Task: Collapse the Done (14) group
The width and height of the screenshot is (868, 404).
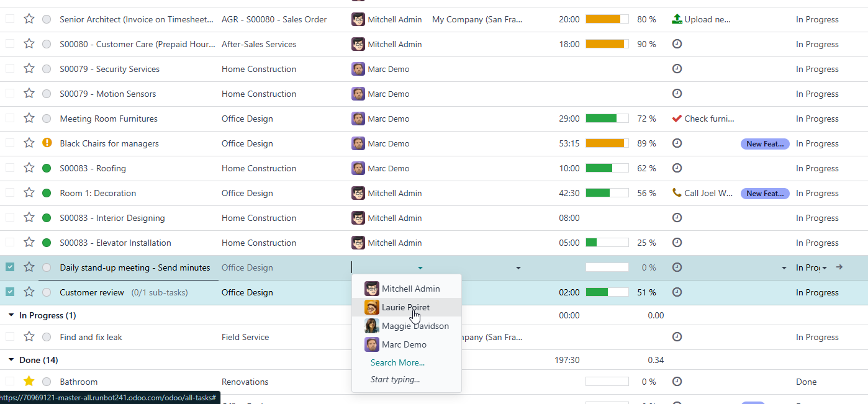Action: [11, 360]
